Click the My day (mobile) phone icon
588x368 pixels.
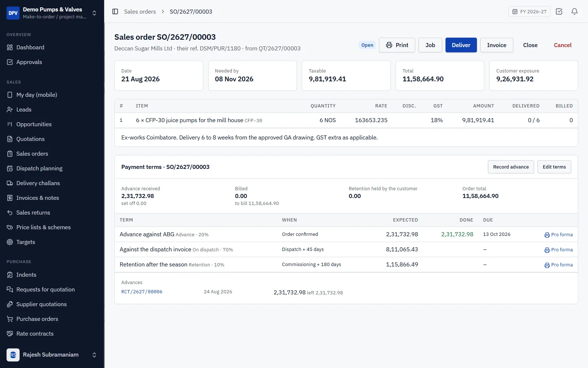point(10,95)
